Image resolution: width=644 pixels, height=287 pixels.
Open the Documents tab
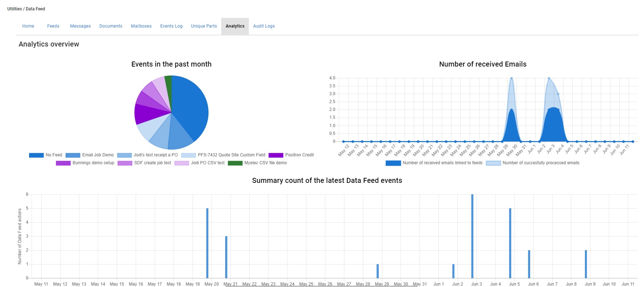click(x=111, y=26)
